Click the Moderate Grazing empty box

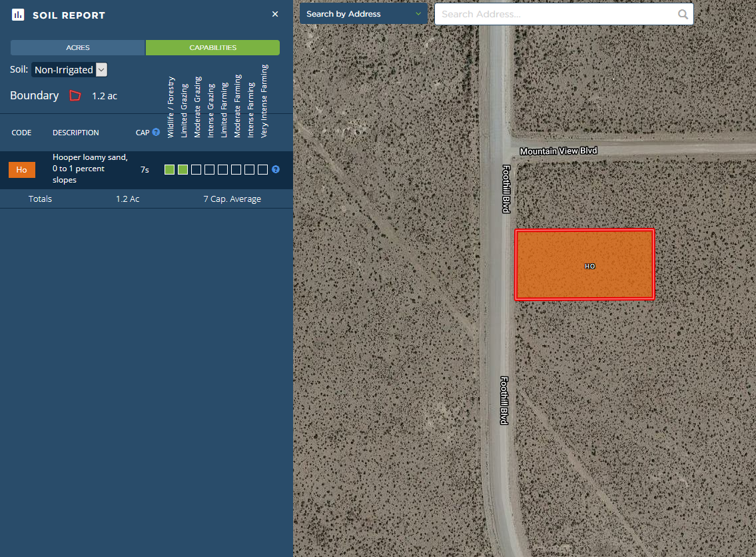(x=196, y=170)
